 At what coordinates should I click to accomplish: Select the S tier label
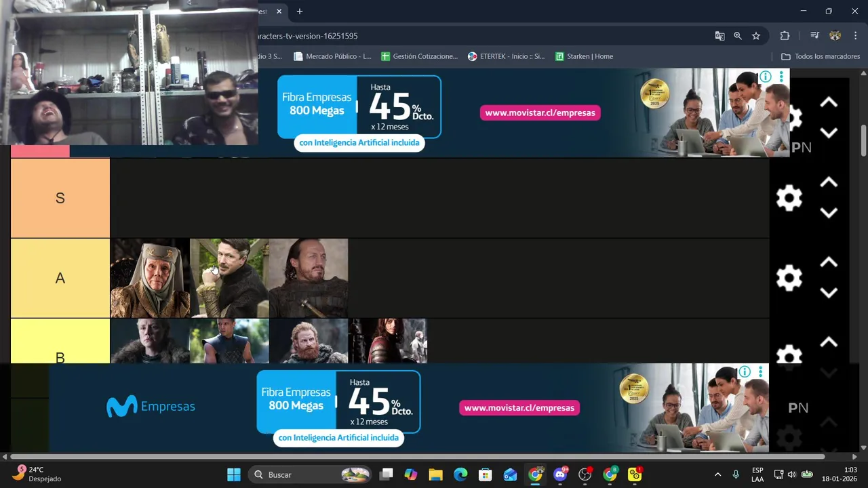60,198
